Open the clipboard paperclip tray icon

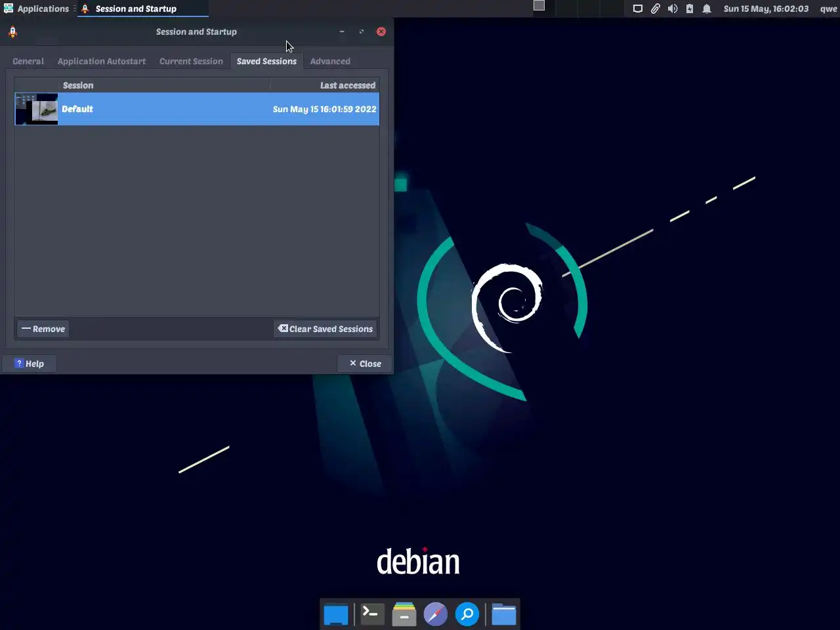coord(655,9)
